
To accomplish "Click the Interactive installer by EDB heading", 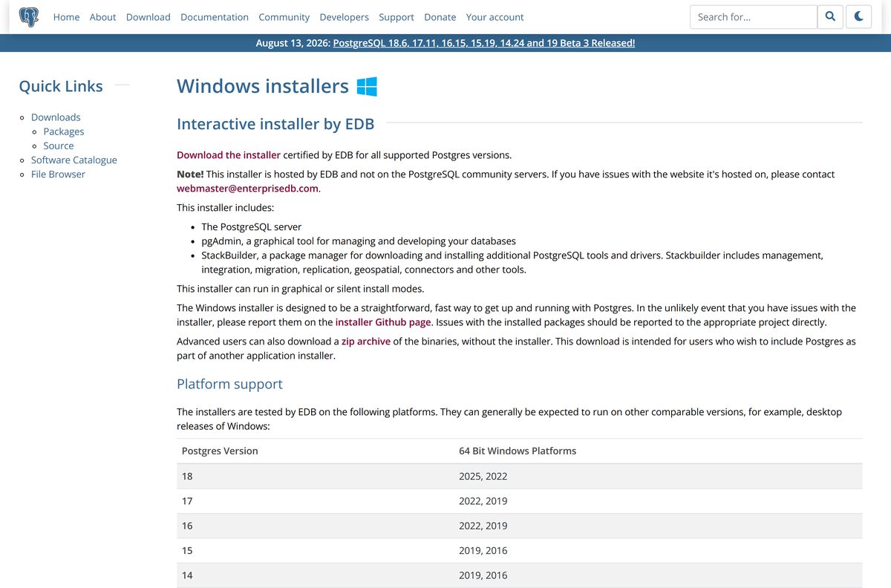I will (x=275, y=124).
